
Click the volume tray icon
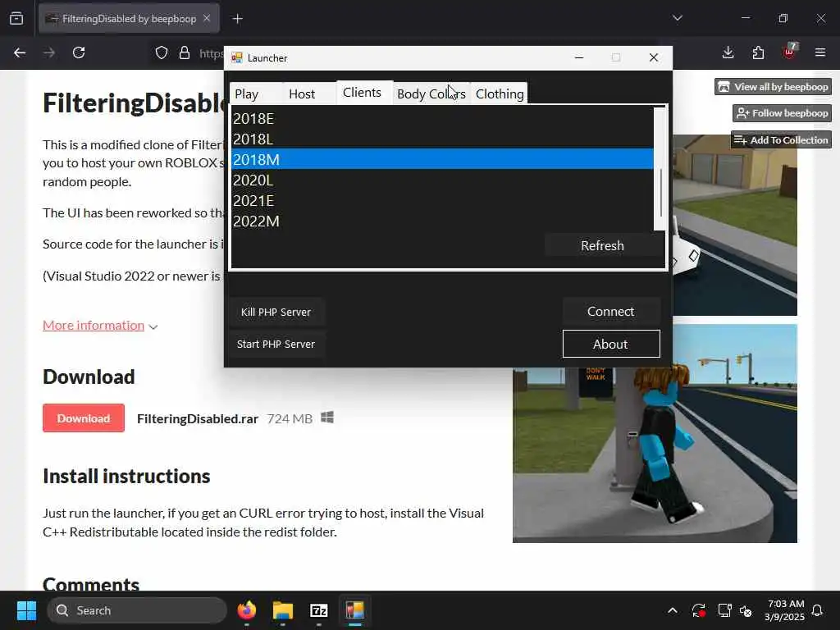[745, 610]
